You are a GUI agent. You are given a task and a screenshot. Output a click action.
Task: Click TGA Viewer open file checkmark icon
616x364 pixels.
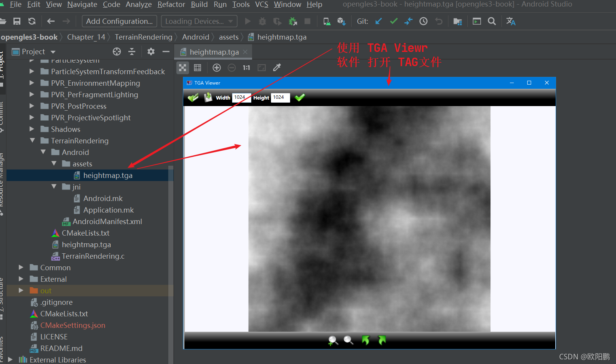pyautogui.click(x=193, y=97)
